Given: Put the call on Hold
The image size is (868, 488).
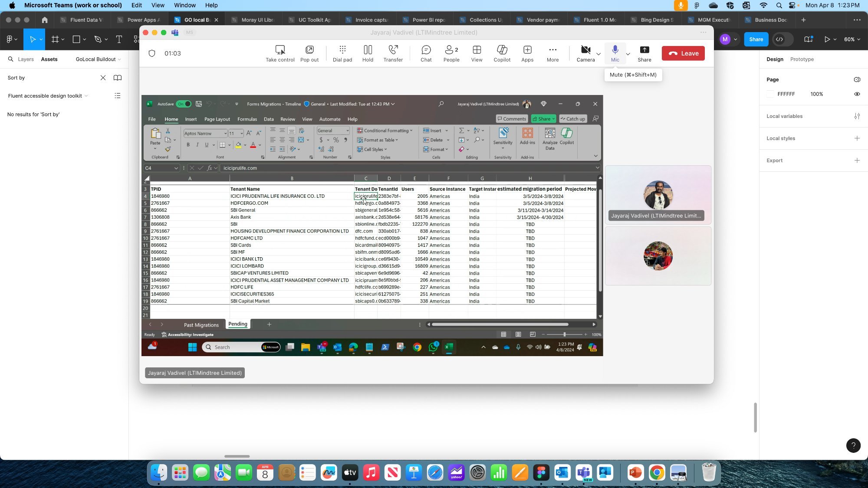Looking at the screenshot, I should (367, 53).
